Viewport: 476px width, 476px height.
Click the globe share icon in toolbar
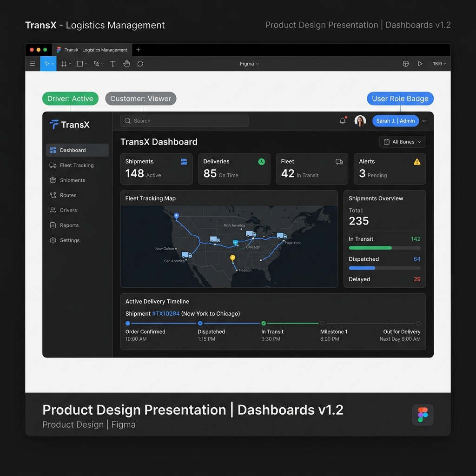click(405, 64)
